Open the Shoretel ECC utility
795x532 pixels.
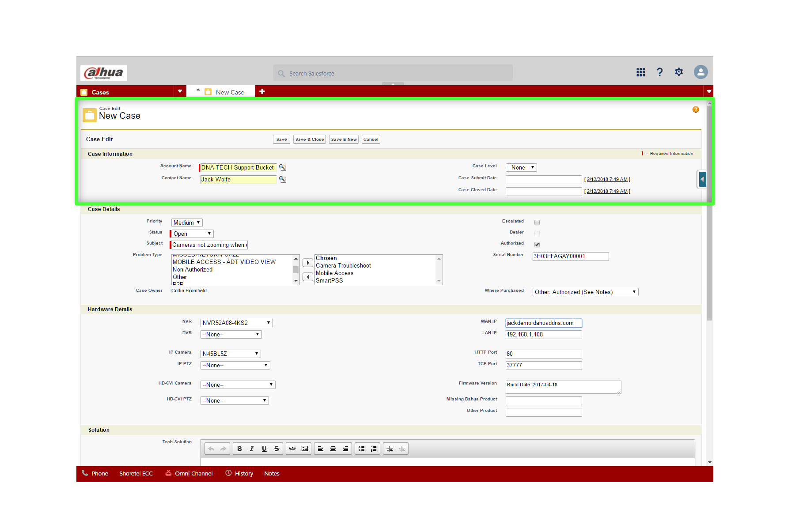coord(136,473)
